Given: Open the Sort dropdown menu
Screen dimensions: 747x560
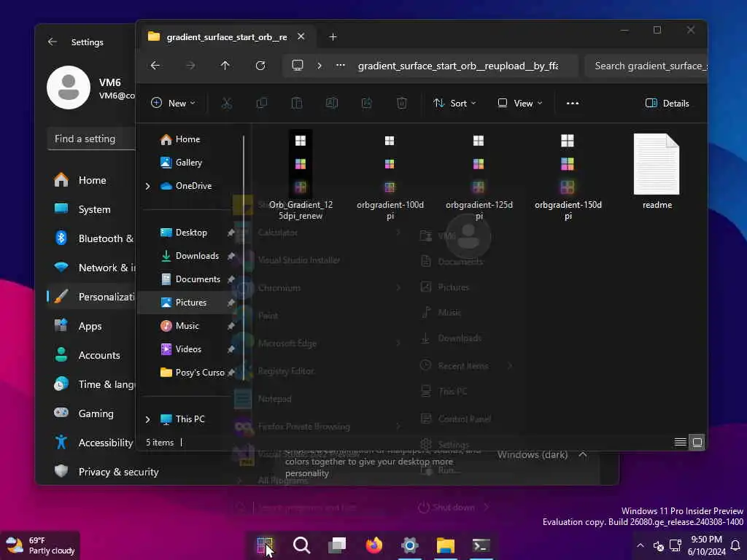Looking at the screenshot, I should 455,104.
